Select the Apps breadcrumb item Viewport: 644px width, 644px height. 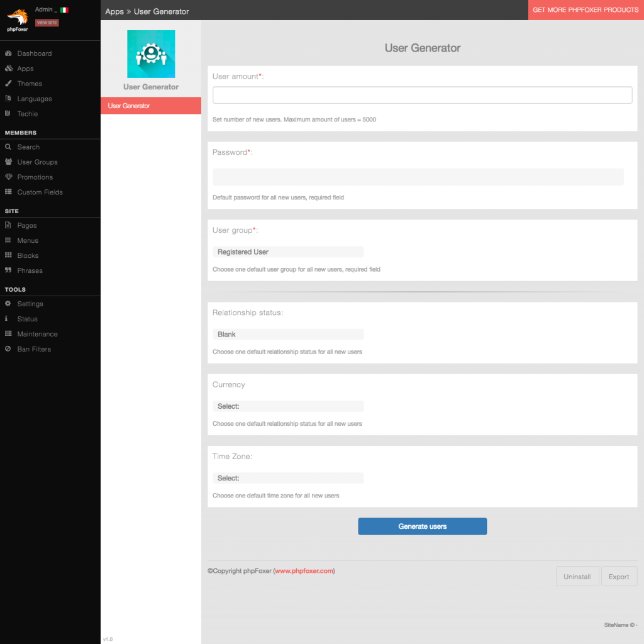tap(114, 11)
